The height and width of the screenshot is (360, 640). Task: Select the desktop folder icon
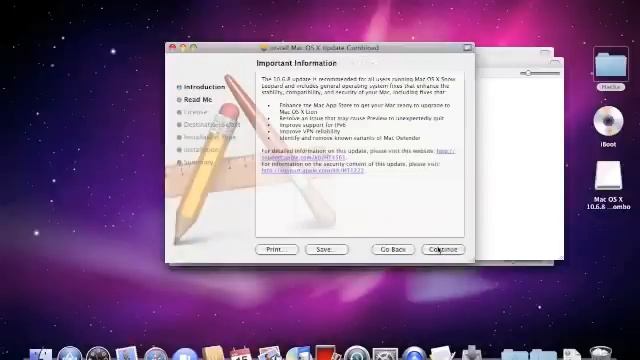click(611, 64)
